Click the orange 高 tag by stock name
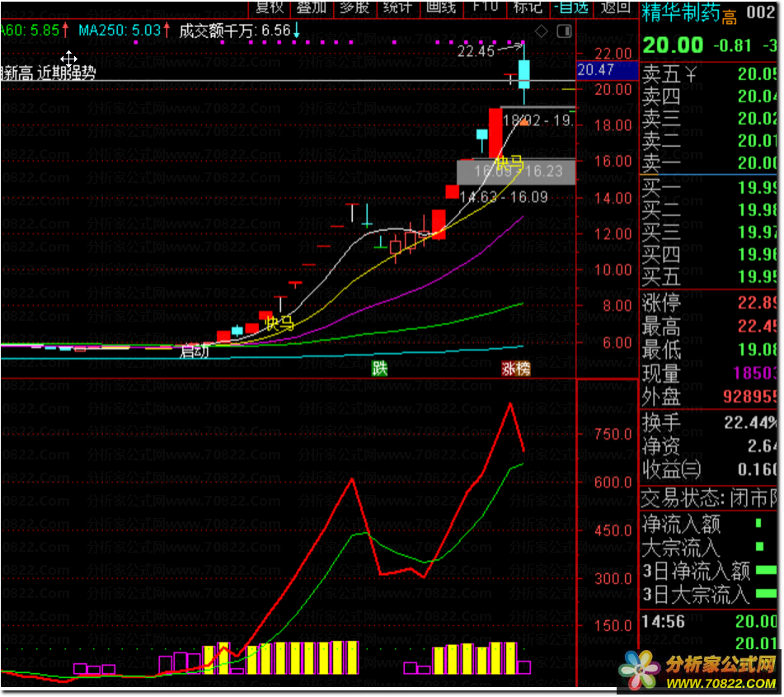The width and height of the screenshot is (784, 697). click(x=730, y=18)
